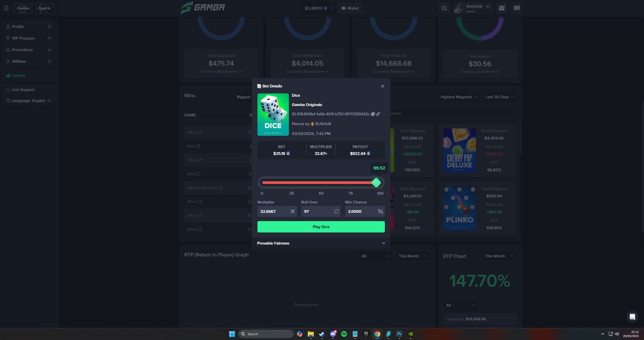
Task: Open the Wallet button
Action: [x=350, y=8]
